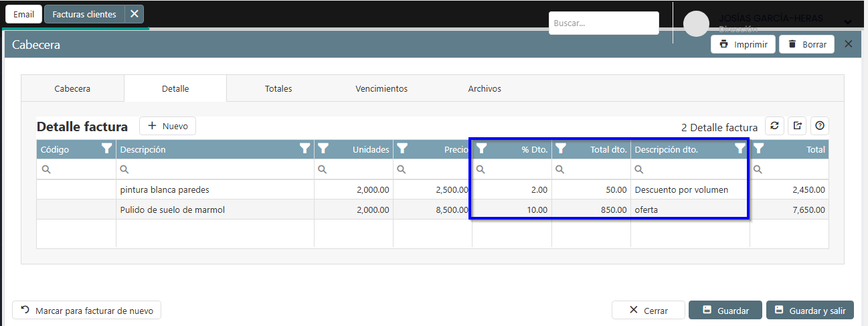Image resolution: width=868 pixels, height=326 pixels.
Task: Click the Código column filter icon
Action: [x=106, y=149]
